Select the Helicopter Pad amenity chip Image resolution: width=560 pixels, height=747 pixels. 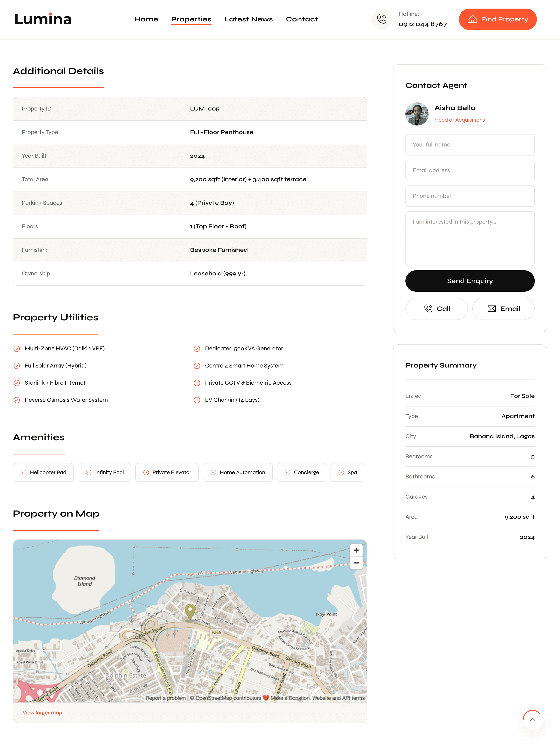pos(43,472)
